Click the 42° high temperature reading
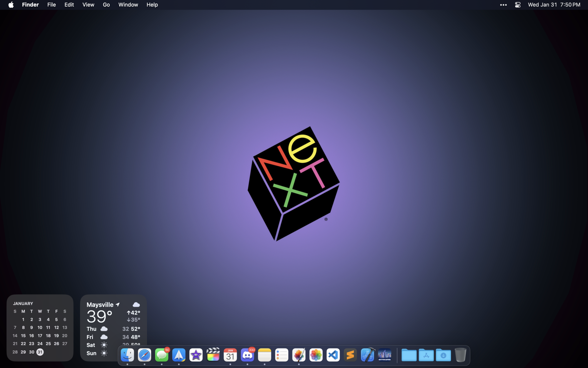This screenshot has height=368, width=588. 133,313
